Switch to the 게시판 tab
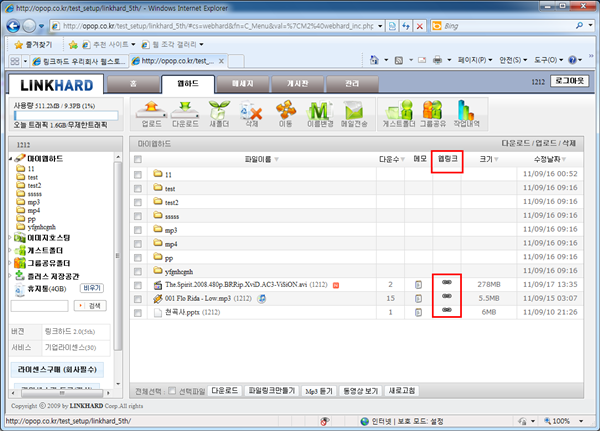The height and width of the screenshot is (431, 600). [297, 84]
